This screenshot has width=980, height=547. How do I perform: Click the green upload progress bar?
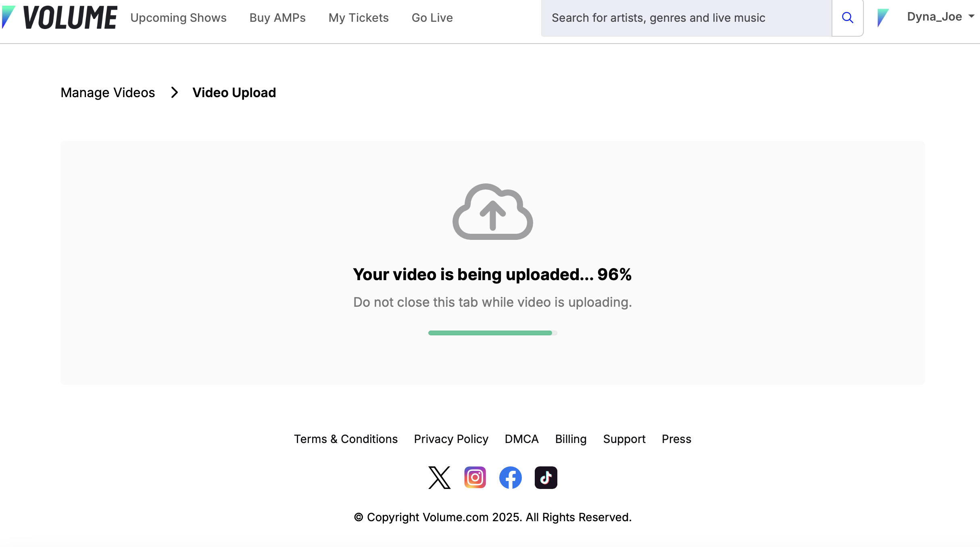(x=492, y=333)
